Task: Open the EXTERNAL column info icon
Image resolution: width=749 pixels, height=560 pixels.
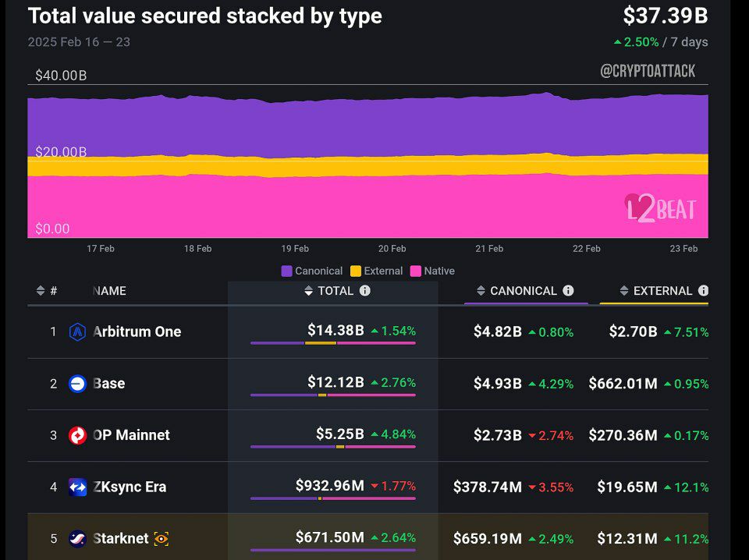Action: pos(703,291)
